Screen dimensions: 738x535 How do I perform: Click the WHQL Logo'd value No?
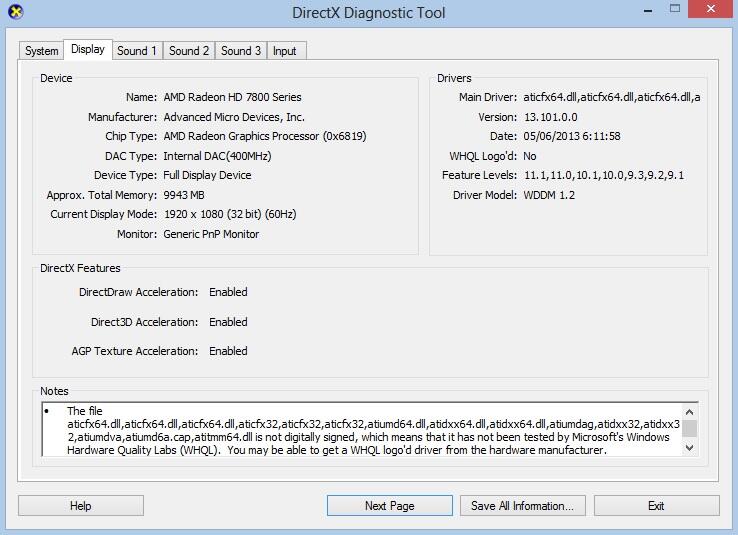tap(530, 156)
